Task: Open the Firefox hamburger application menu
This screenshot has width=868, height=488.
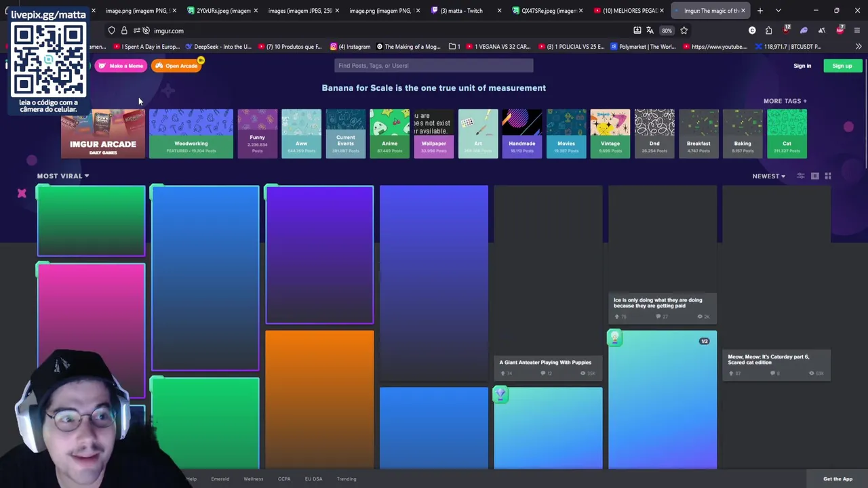Action: coord(857,30)
